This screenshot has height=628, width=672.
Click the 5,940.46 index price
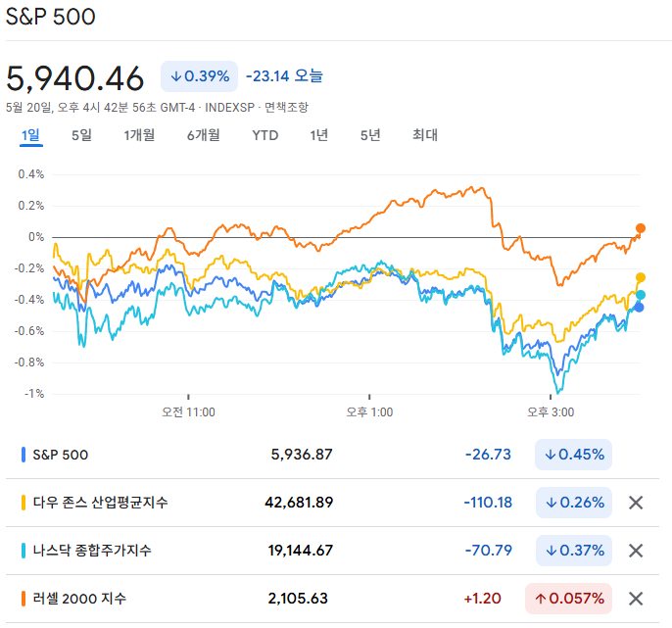(x=75, y=78)
